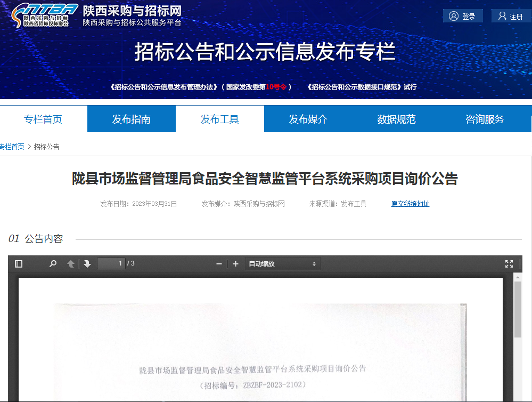
Task: Zoom in with the plus icon
Action: tap(235, 264)
